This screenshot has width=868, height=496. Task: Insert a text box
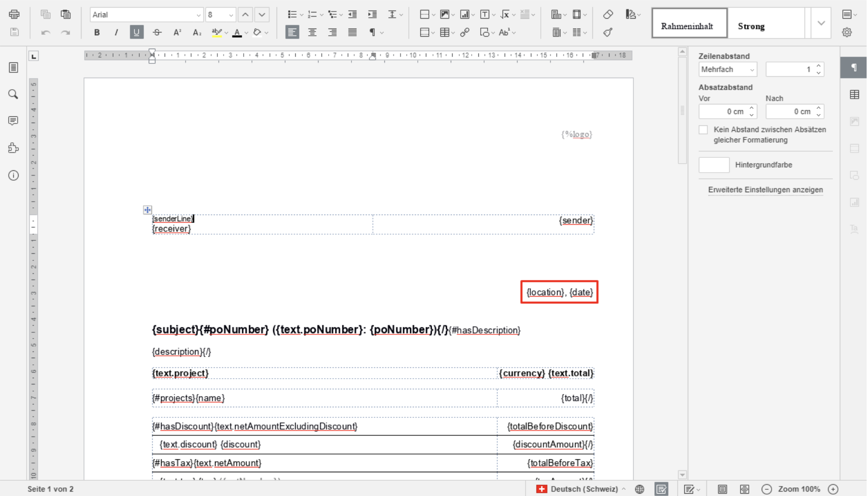pos(485,15)
